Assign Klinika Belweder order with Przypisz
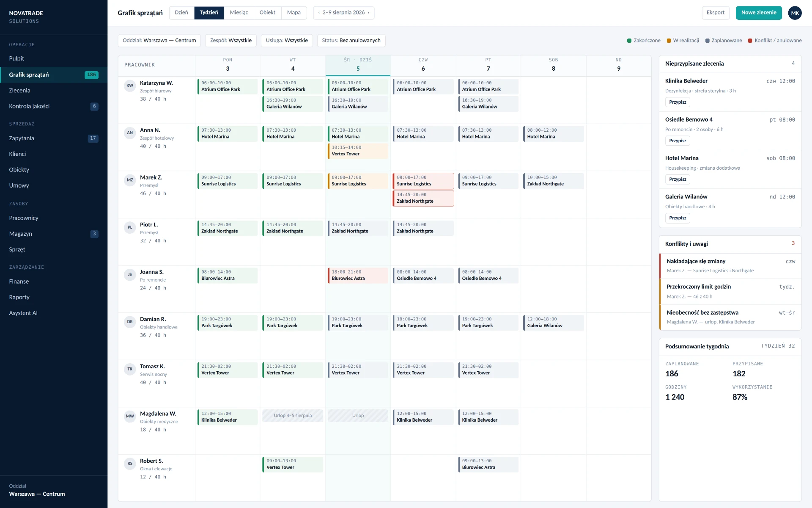Image resolution: width=812 pixels, height=508 pixels. pyautogui.click(x=678, y=102)
